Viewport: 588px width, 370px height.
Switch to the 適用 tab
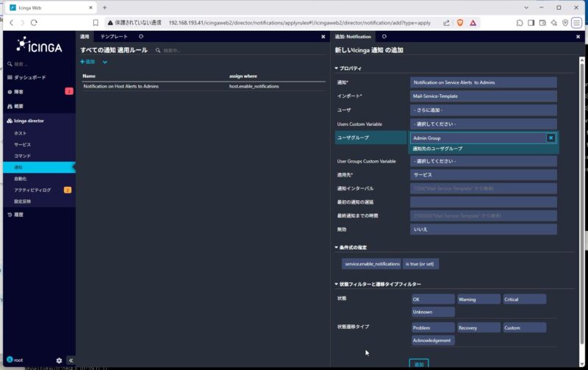pyautogui.click(x=85, y=36)
